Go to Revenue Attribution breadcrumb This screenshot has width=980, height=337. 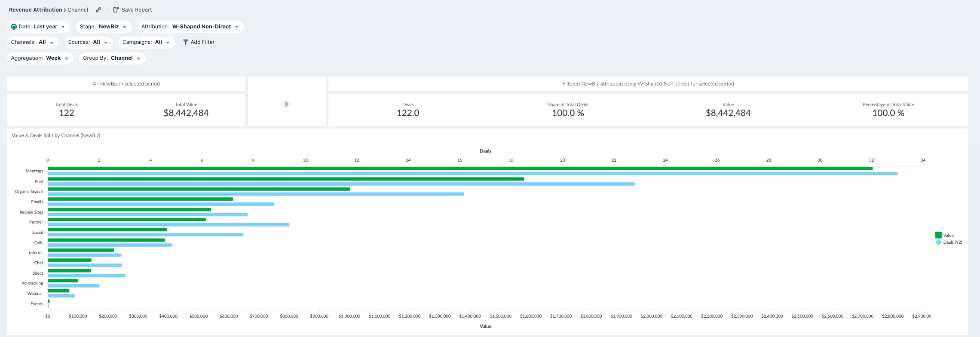click(36, 10)
